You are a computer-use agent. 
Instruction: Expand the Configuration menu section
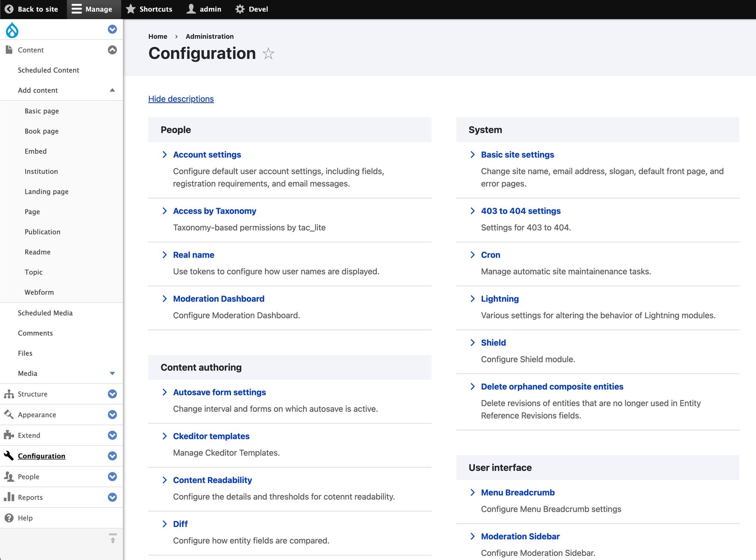pos(112,456)
